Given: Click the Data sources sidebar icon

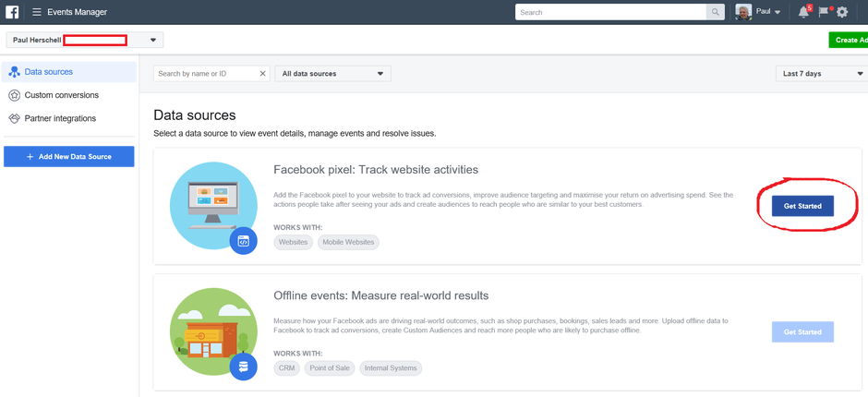Looking at the screenshot, I should coord(15,72).
